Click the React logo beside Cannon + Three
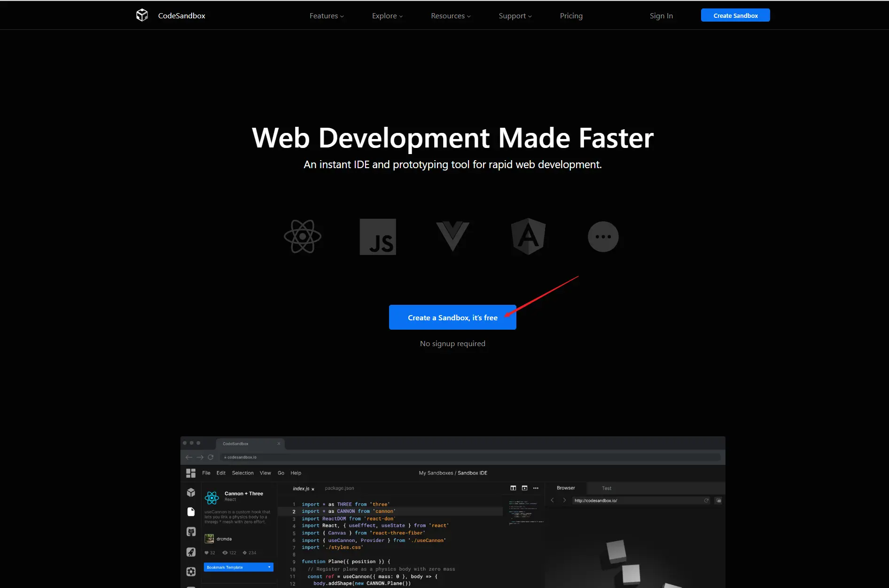This screenshot has width=889, height=588. pos(212,497)
